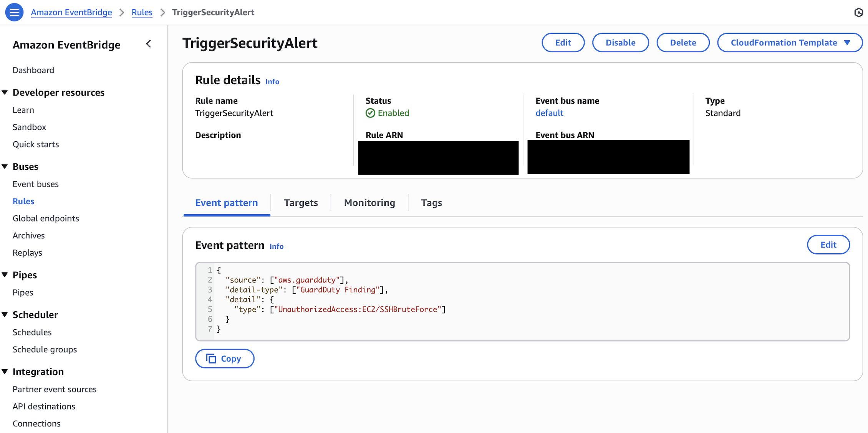868x433 pixels.
Task: Collapse the Amazon EventBridge sidebar
Action: point(149,44)
